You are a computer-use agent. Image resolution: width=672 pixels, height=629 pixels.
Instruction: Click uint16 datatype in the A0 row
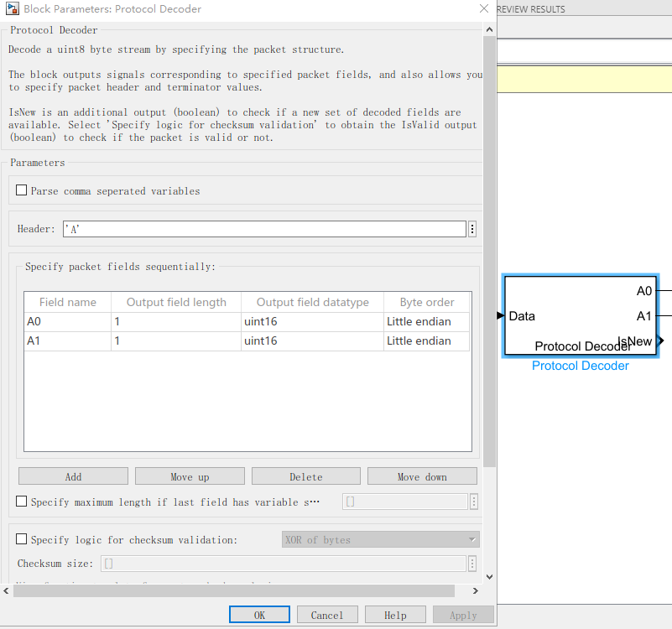pos(312,322)
